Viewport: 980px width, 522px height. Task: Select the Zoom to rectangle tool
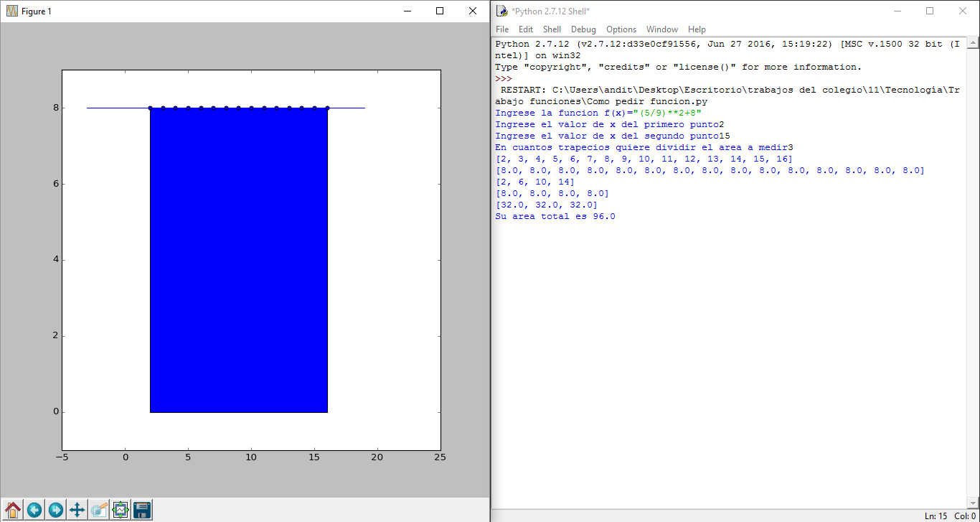pos(99,510)
